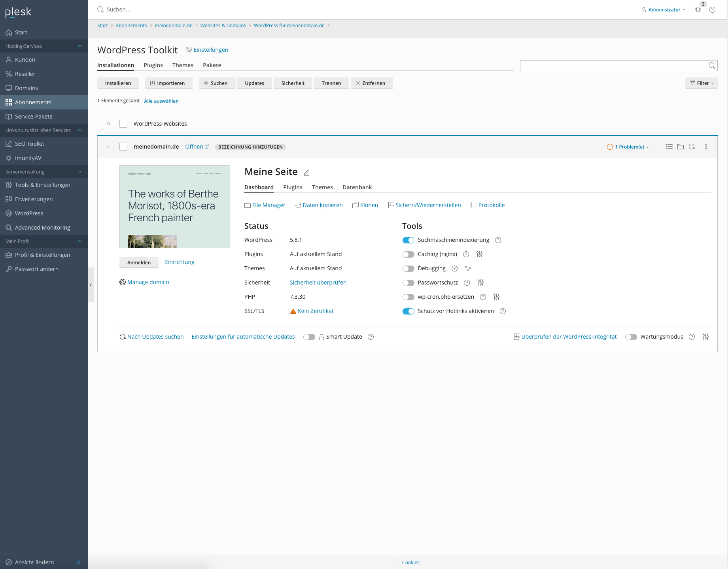This screenshot has height=569, width=728.
Task: Click the Plesk logo
Action: [18, 12]
